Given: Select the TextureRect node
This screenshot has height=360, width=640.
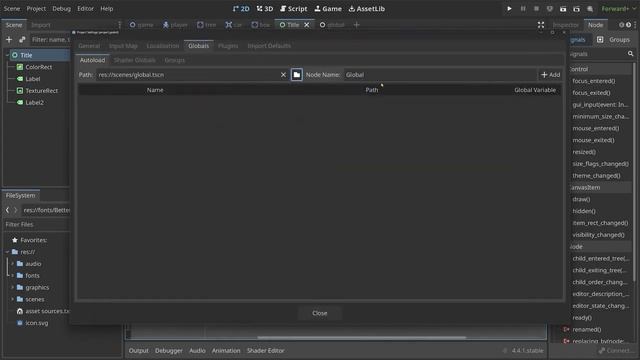Looking at the screenshot, I should click(x=41, y=91).
